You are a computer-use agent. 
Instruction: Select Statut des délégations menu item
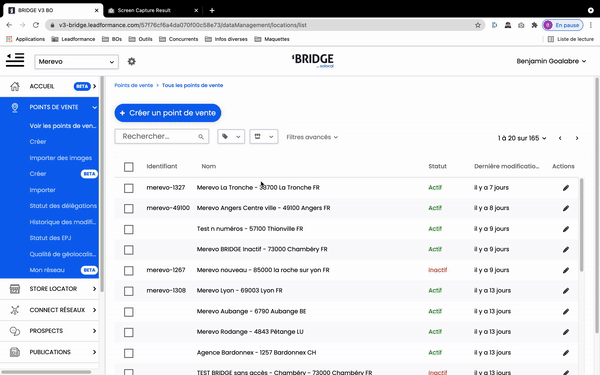63,206
